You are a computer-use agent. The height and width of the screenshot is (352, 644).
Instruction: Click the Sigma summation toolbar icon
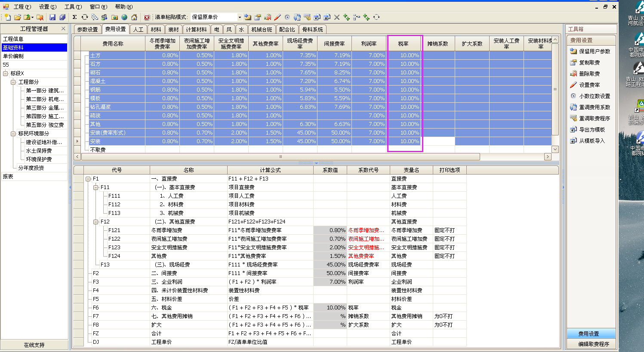coord(74,17)
